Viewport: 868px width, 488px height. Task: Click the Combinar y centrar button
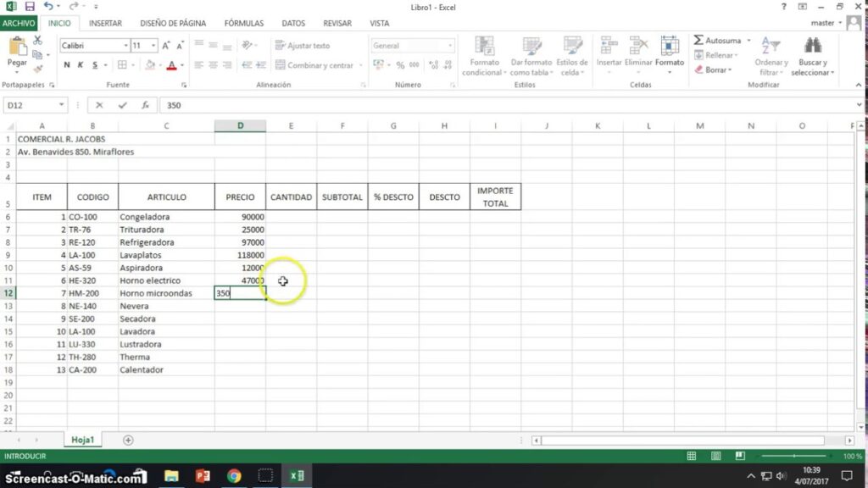click(x=320, y=65)
